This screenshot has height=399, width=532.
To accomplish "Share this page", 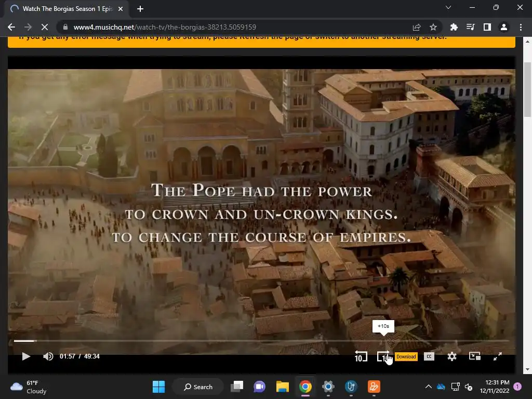I will [417, 27].
